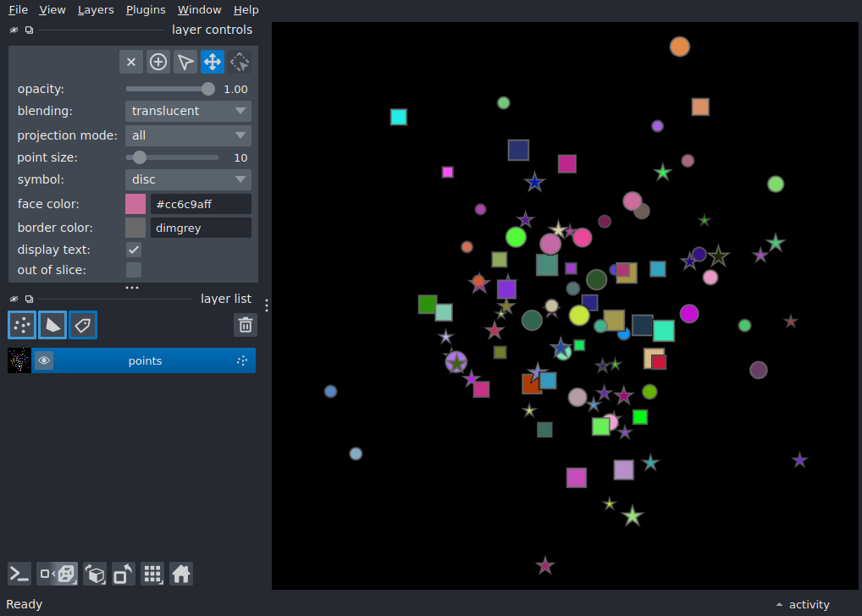Click the face color hex input field

coord(201,204)
